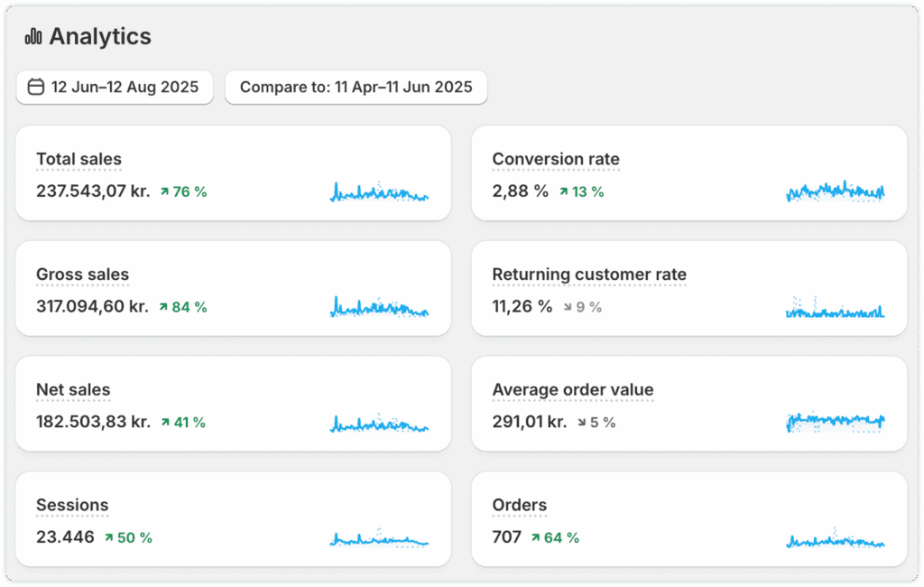Image resolution: width=924 pixels, height=587 pixels.
Task: Click the Analytics bar chart icon
Action: click(x=33, y=37)
